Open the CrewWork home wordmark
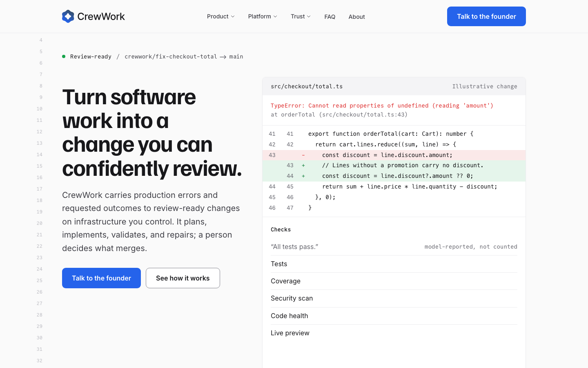The height and width of the screenshot is (368, 588). point(101,16)
